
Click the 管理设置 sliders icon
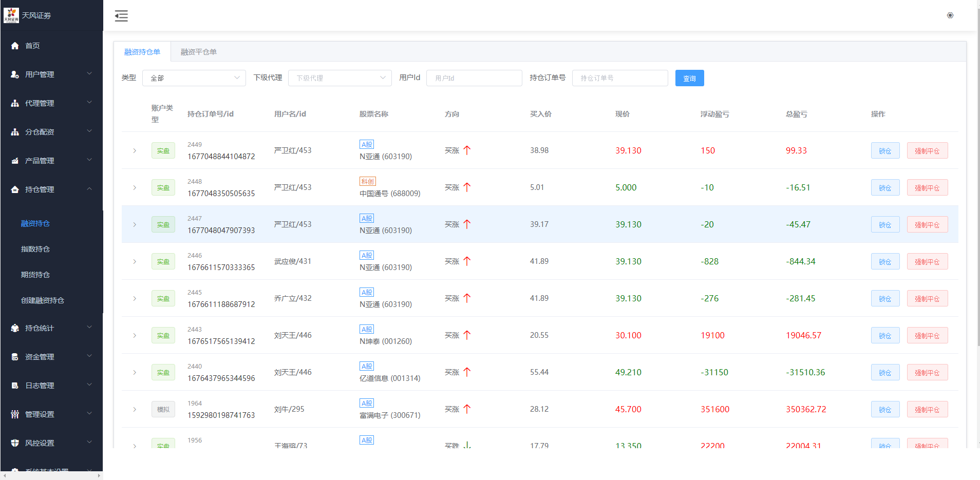point(15,414)
